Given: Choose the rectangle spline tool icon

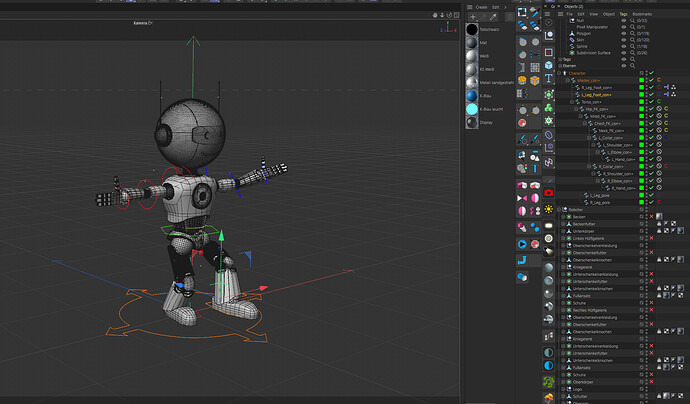Looking at the screenshot, I should click(549, 52).
